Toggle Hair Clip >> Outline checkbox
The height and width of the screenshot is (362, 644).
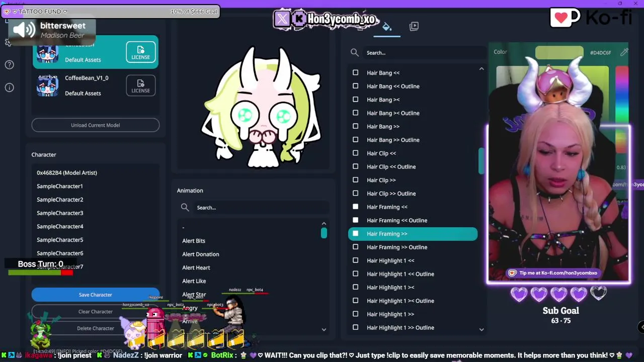pyautogui.click(x=356, y=194)
